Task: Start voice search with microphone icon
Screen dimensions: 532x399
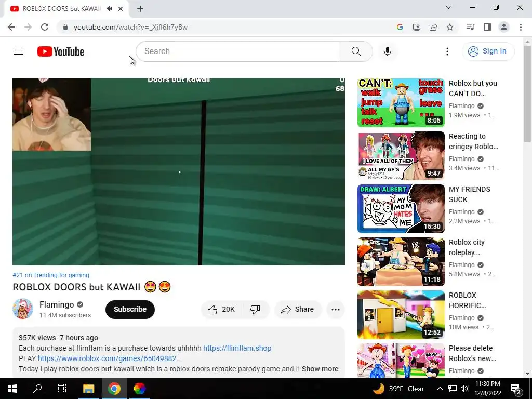Action: [x=388, y=51]
